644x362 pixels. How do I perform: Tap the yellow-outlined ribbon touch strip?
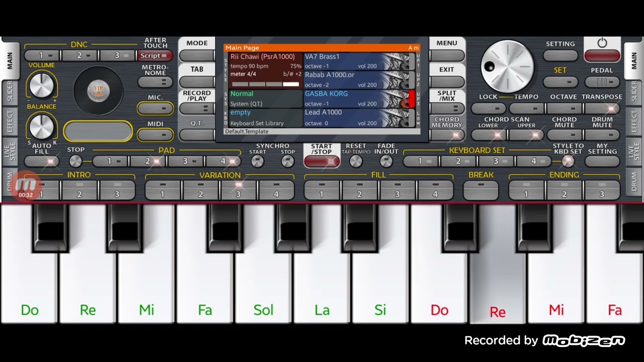98,131
